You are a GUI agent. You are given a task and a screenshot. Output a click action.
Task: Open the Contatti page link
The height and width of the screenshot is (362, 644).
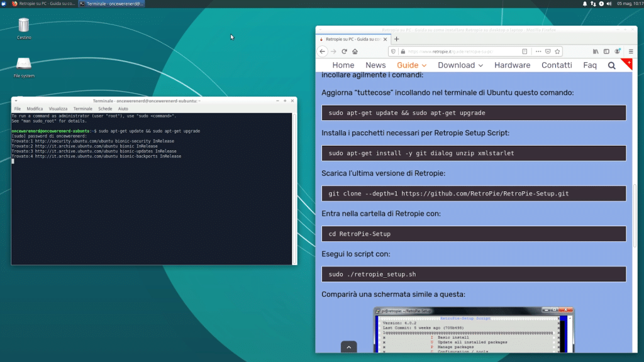point(557,65)
